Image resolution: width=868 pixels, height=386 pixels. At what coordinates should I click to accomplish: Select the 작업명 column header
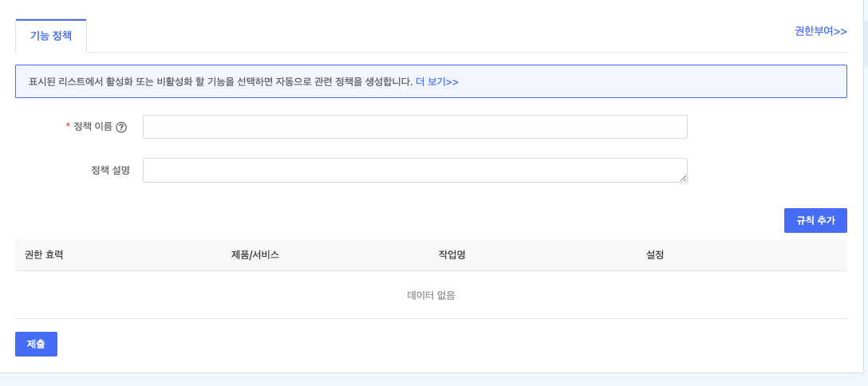pyautogui.click(x=452, y=255)
